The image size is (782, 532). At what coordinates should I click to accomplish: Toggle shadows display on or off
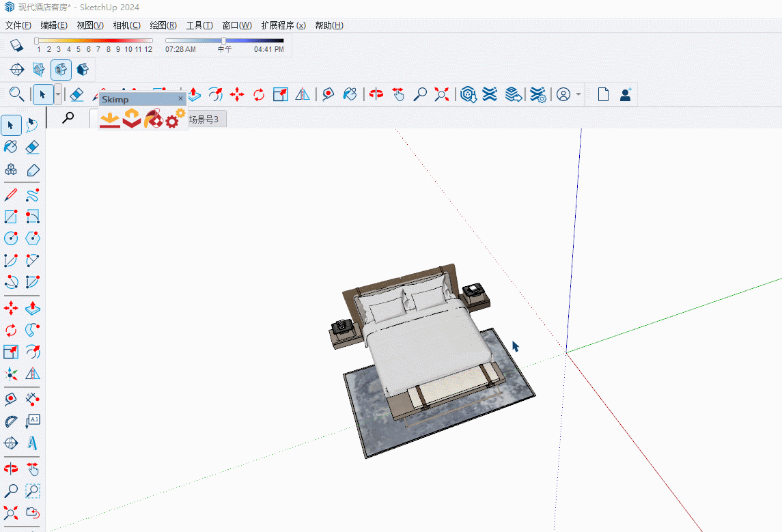(18, 46)
